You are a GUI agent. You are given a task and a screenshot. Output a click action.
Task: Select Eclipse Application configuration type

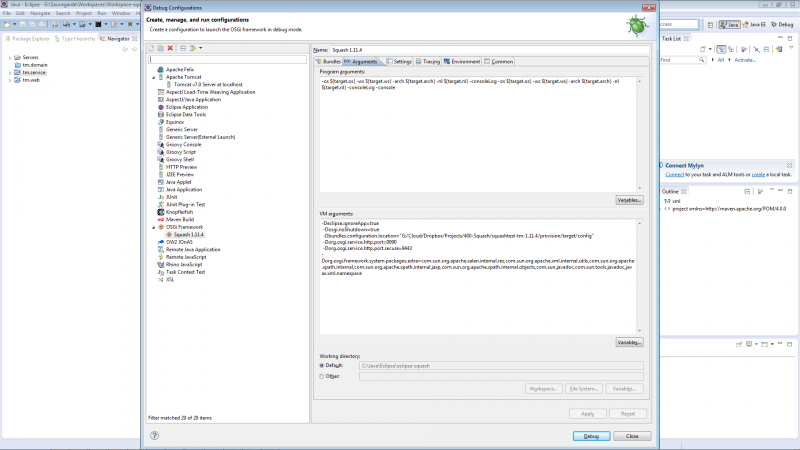(186, 107)
